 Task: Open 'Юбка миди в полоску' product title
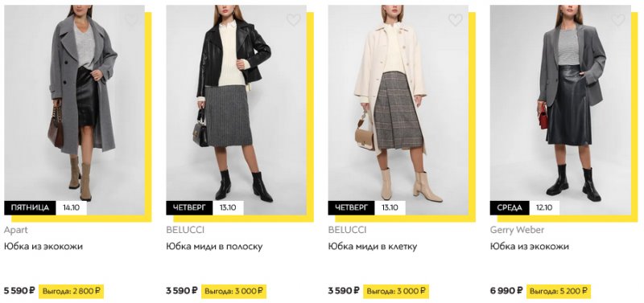click(x=214, y=247)
